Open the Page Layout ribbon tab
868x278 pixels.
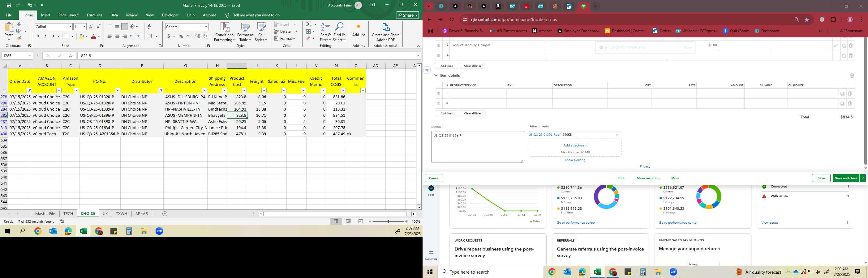(68, 15)
